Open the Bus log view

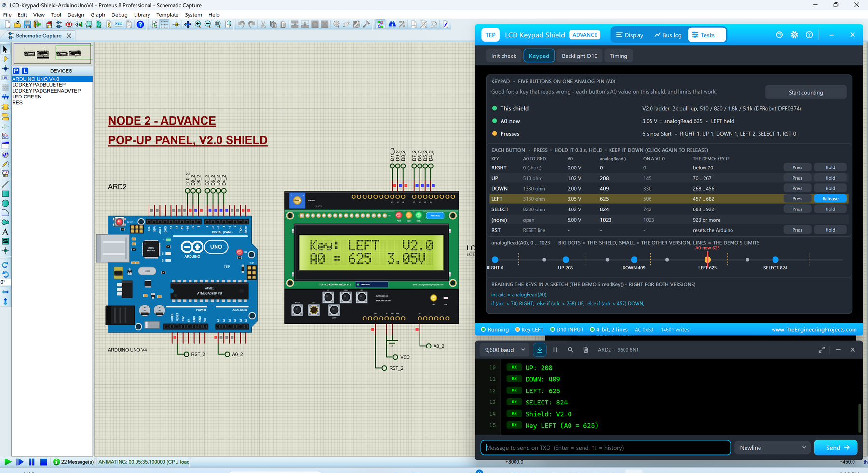pos(668,35)
